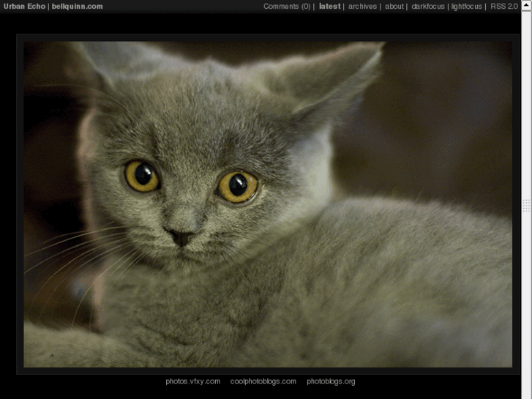Open the coolphotoblogs.com footer link
The image size is (532, 399).
click(263, 381)
